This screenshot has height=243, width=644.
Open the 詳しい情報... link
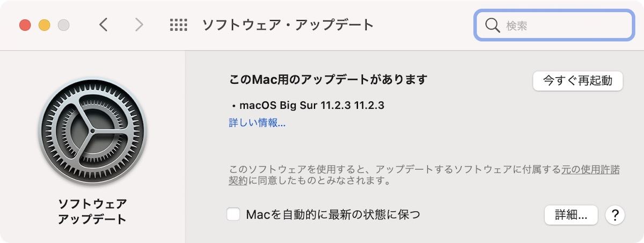257,123
